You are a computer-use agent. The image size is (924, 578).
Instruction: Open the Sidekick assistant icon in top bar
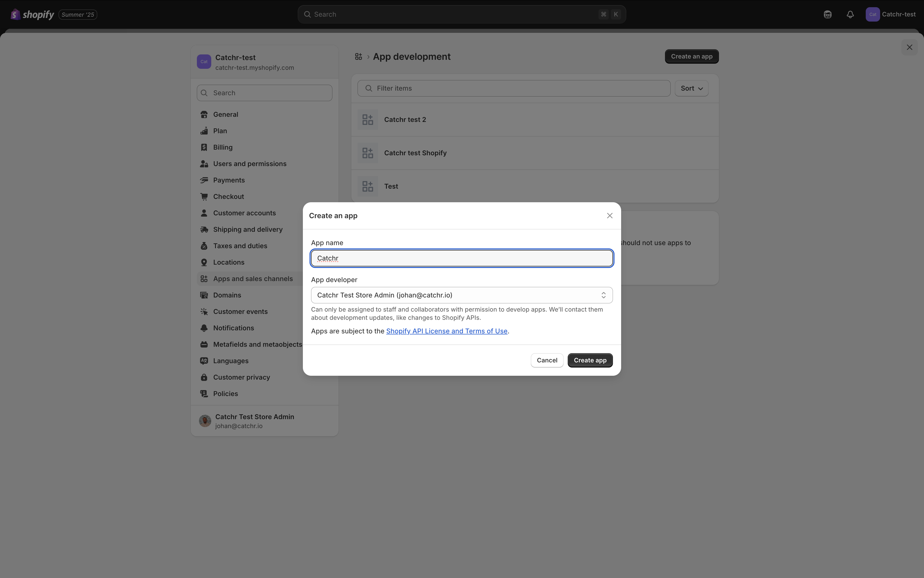click(828, 15)
